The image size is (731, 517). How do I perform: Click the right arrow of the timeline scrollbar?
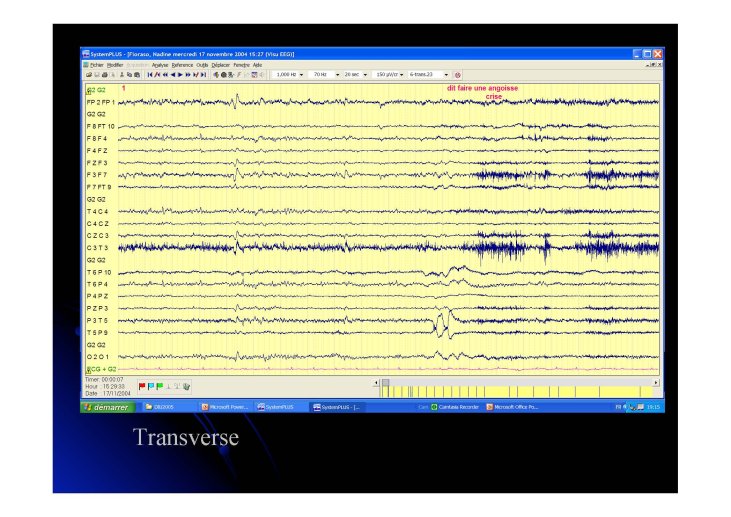click(x=656, y=383)
